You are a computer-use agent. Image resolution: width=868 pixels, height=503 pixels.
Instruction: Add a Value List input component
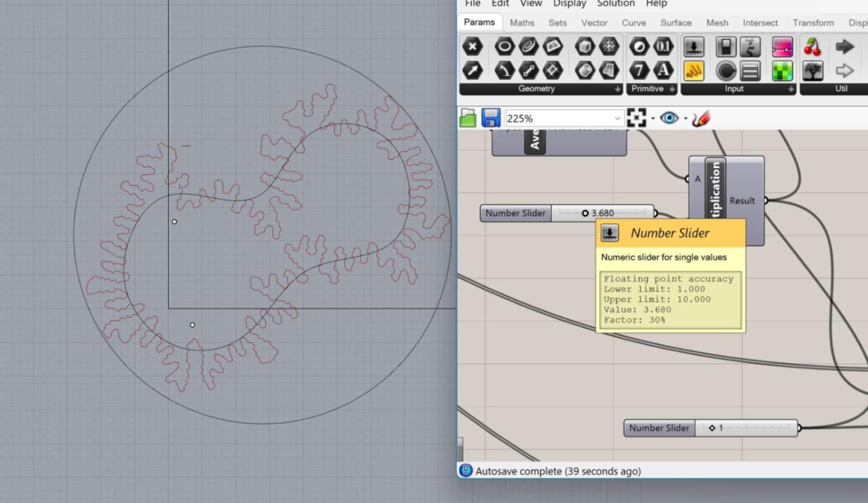coord(750,70)
